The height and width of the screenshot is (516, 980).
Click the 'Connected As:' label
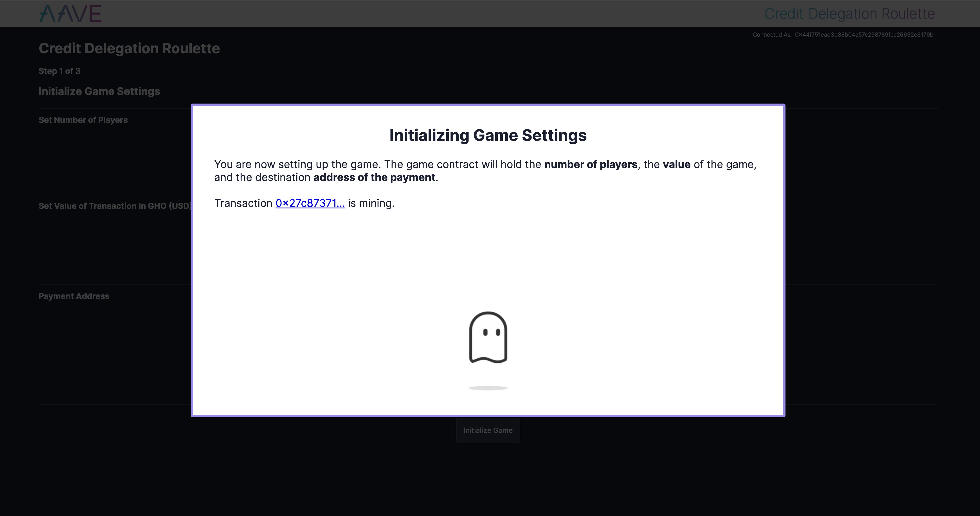[x=772, y=35]
